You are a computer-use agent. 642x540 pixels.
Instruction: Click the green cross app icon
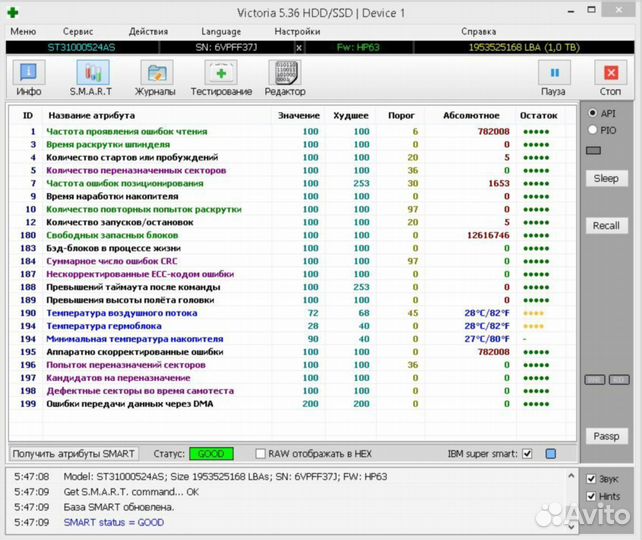click(13, 12)
